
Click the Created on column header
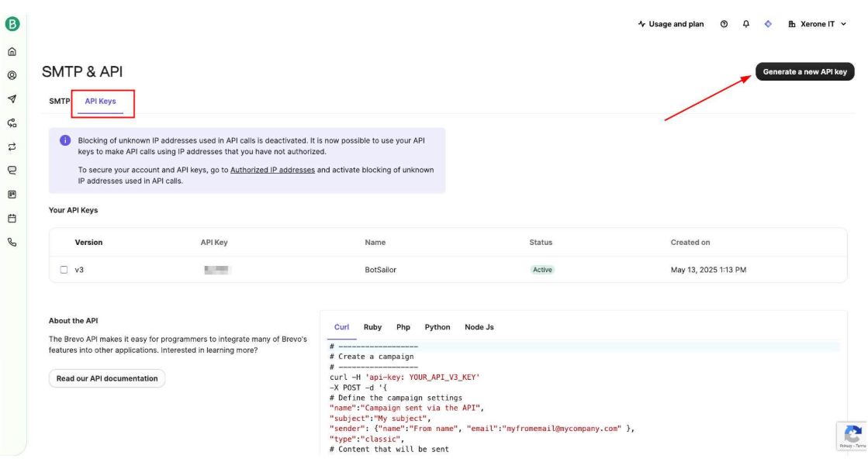pyautogui.click(x=690, y=242)
